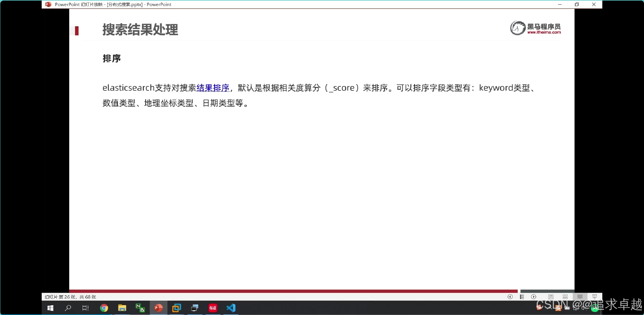This screenshot has width=644, height=315.
Task: Switch to Slide Sorter view
Action: point(565,297)
